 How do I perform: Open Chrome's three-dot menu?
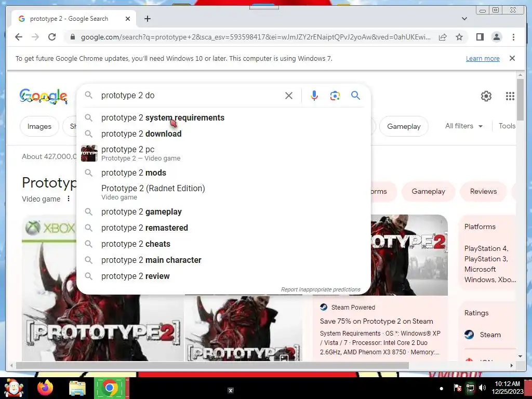(513, 37)
